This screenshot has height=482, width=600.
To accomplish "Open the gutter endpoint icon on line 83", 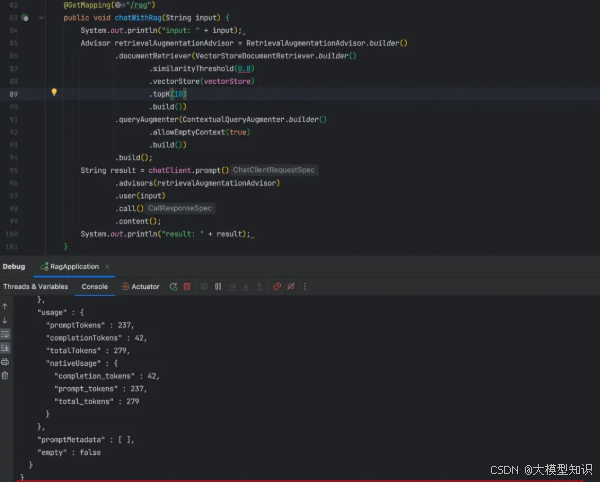I will [25, 18].
